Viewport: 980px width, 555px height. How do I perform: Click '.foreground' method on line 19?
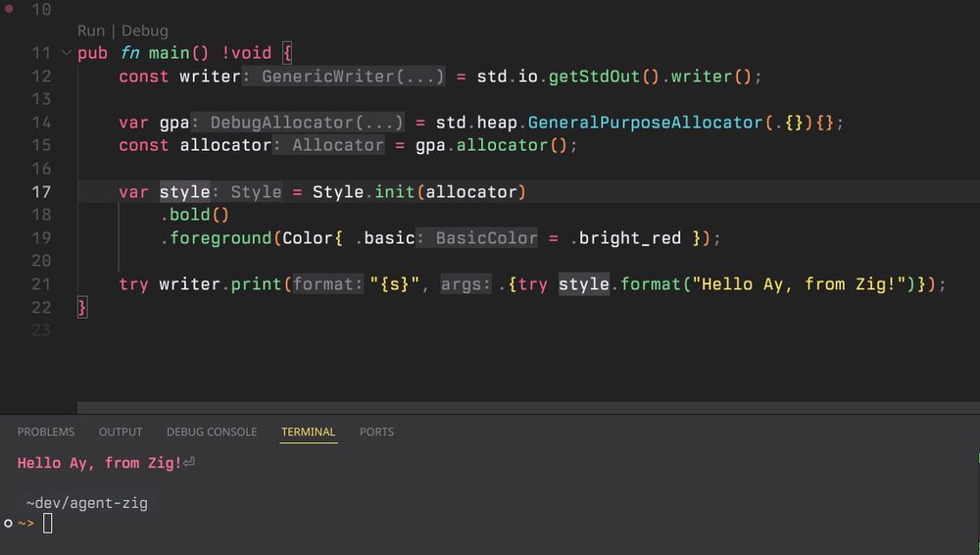pyautogui.click(x=216, y=237)
